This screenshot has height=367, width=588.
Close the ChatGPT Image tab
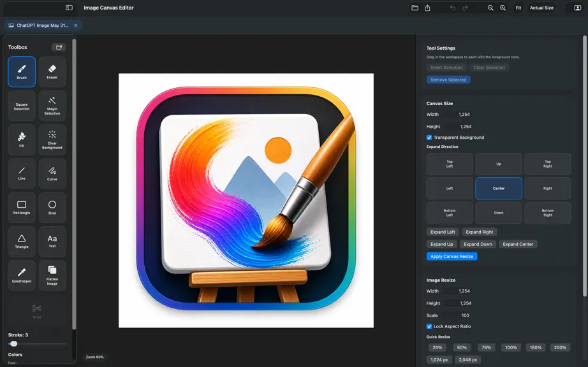point(76,25)
